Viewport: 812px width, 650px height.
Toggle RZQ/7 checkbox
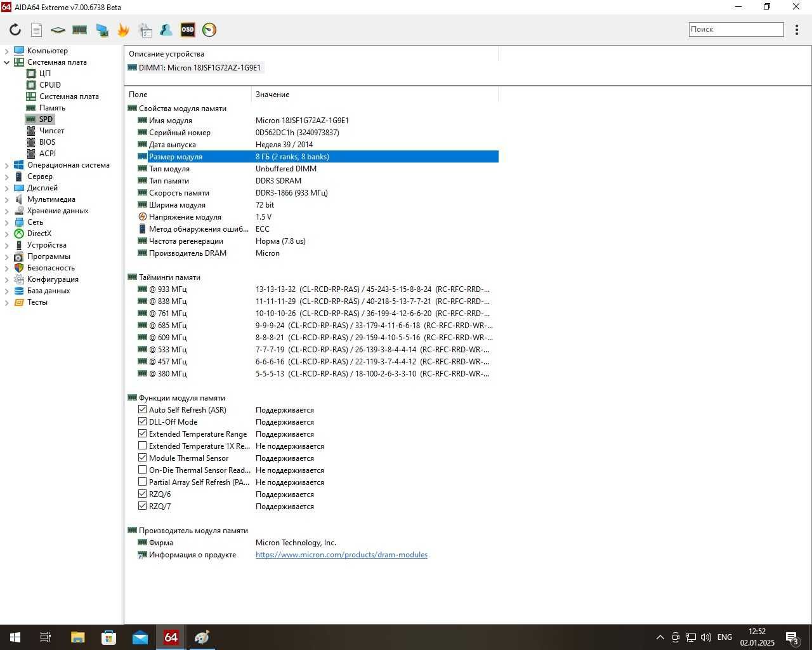(142, 506)
